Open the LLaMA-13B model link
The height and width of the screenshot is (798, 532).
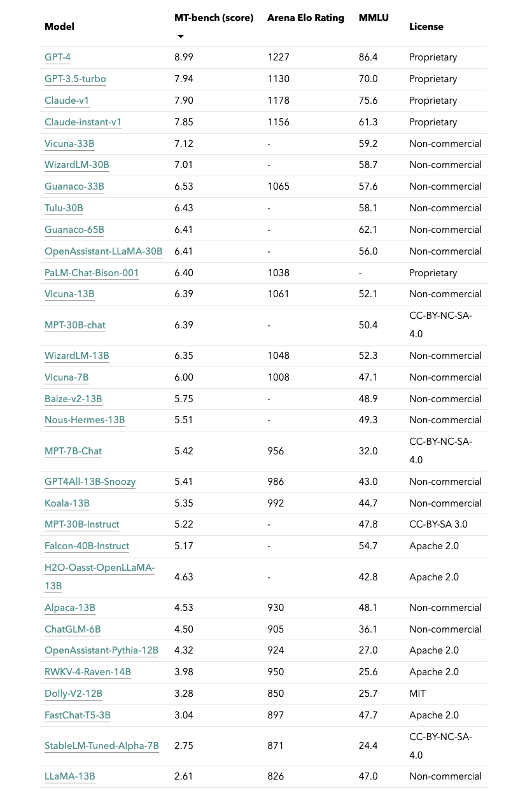(x=70, y=776)
